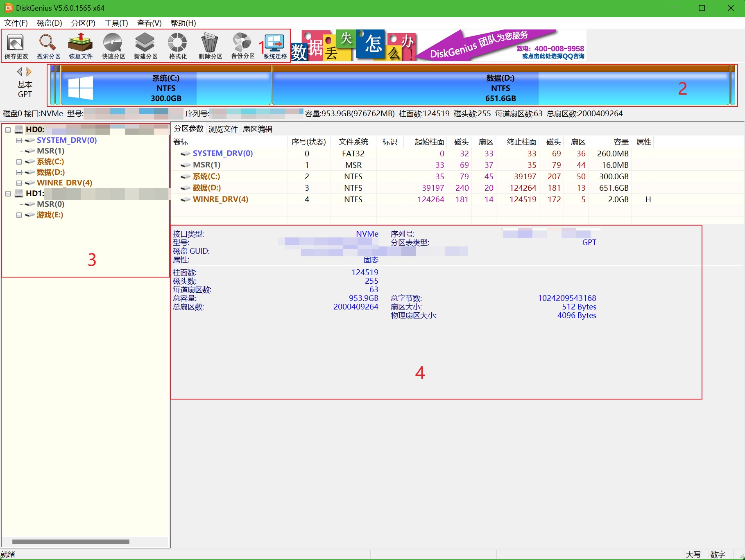Viewport: 745px width, 560px height.
Task: Click the Save Changes (保存更改) toolbar icon
Action: click(x=16, y=46)
